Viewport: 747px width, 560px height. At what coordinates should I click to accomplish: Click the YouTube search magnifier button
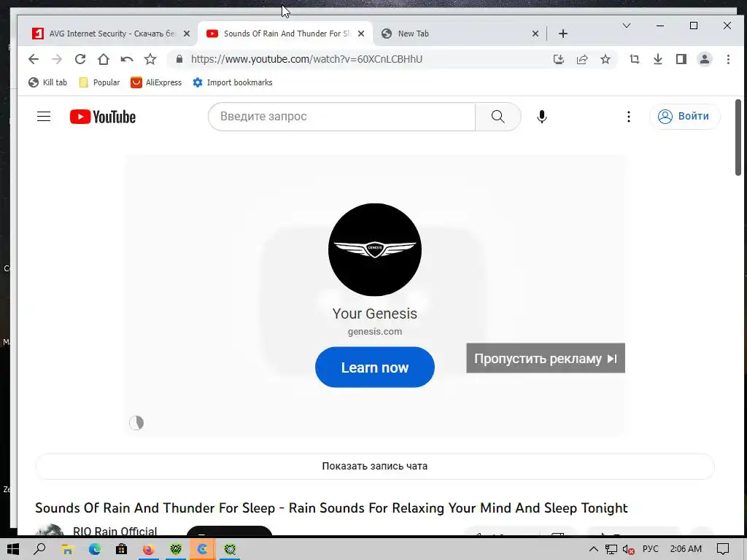pos(498,117)
